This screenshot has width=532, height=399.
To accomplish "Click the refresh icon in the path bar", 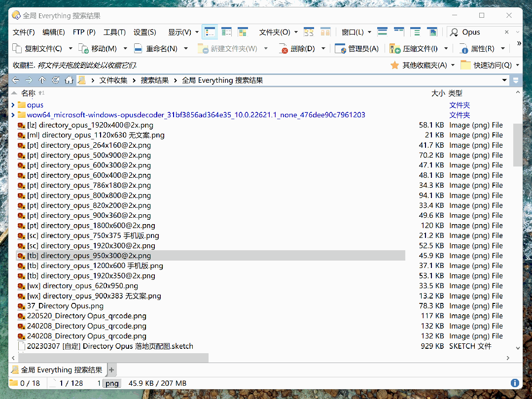I will [56, 79].
